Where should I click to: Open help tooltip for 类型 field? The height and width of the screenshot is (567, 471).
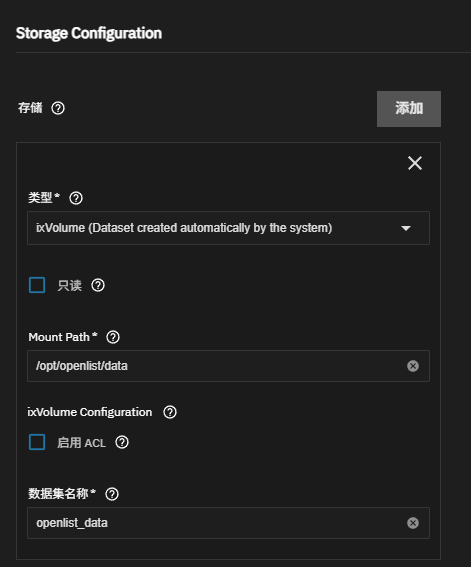click(76, 198)
